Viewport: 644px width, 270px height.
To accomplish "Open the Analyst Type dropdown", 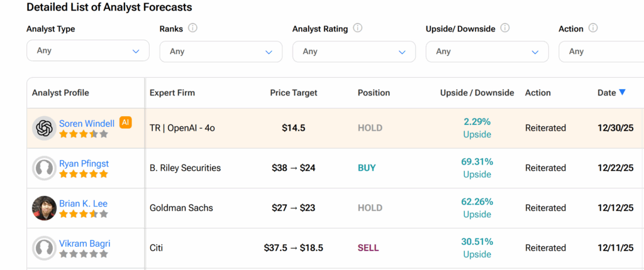I will click(x=87, y=51).
